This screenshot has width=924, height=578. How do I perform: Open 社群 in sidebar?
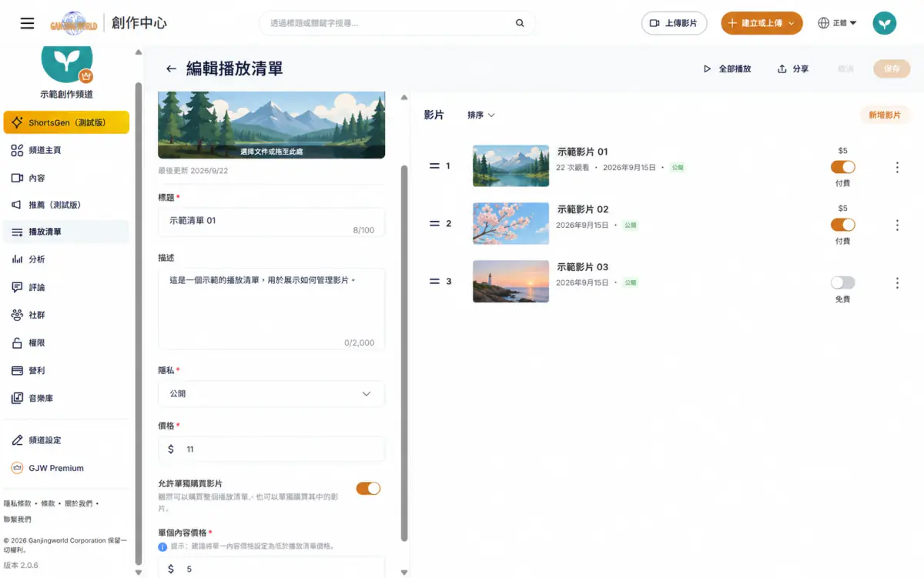click(66, 315)
